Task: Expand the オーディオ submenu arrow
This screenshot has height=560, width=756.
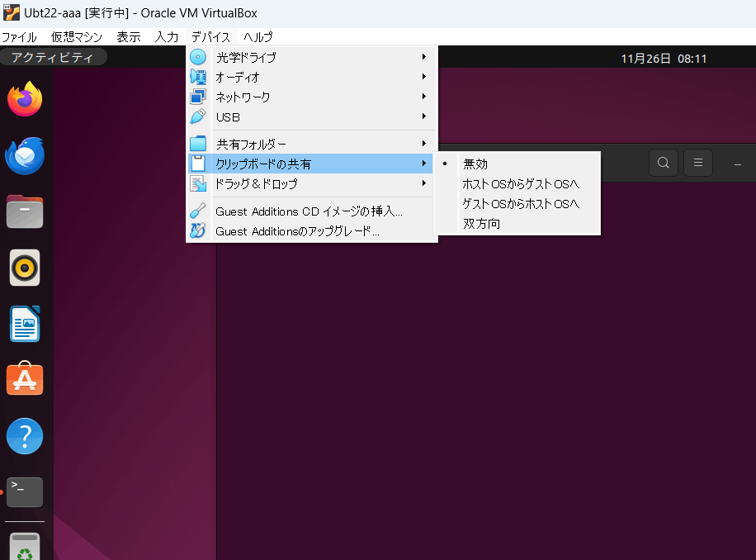Action: [423, 77]
